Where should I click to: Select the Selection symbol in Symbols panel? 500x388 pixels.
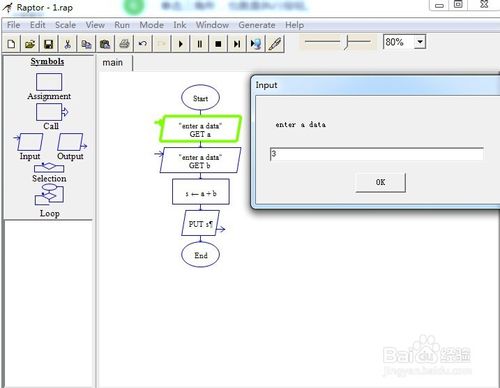coord(49,173)
